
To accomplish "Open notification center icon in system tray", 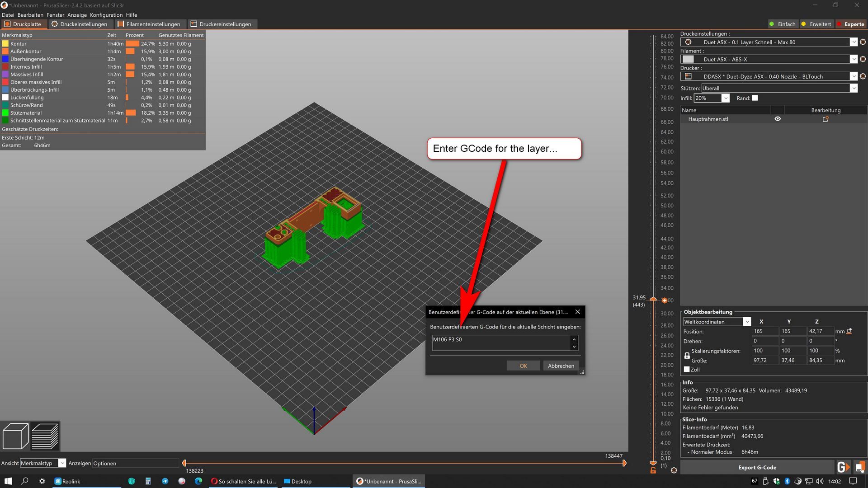I will pos(853,481).
